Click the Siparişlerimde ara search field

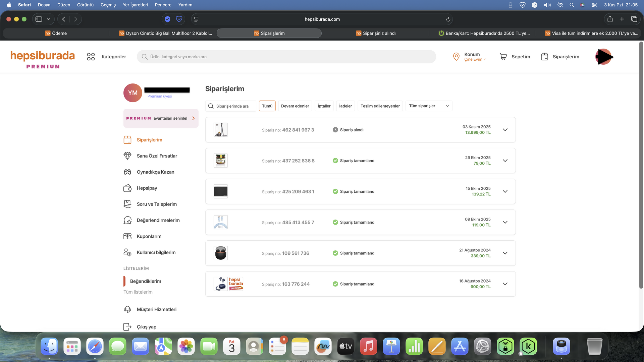pos(232,106)
